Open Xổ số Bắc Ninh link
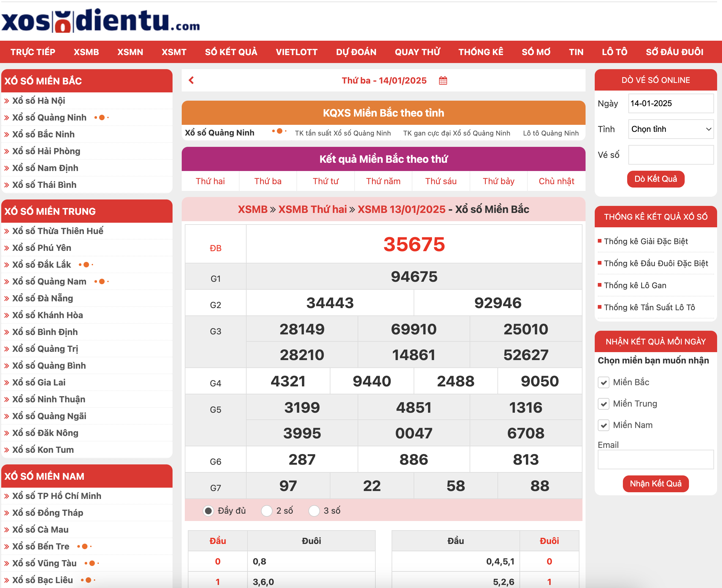The height and width of the screenshot is (588, 722). [43, 135]
